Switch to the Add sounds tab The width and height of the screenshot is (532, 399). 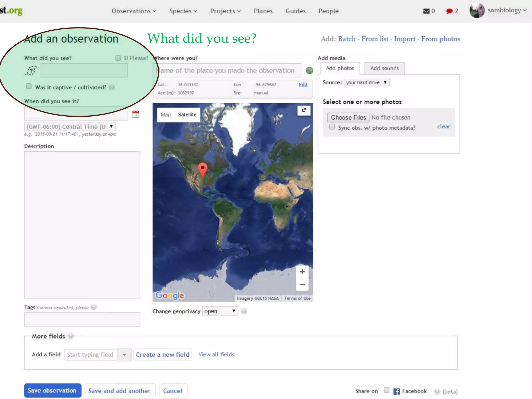pos(384,68)
